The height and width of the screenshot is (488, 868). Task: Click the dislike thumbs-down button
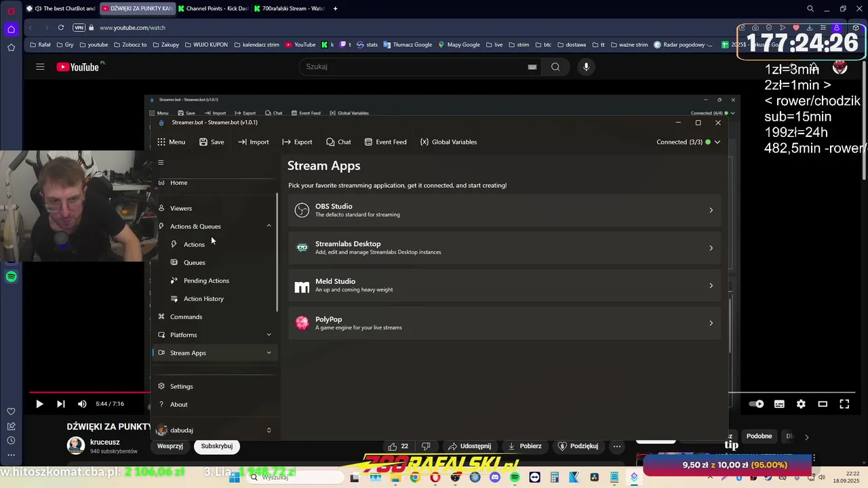(426, 446)
